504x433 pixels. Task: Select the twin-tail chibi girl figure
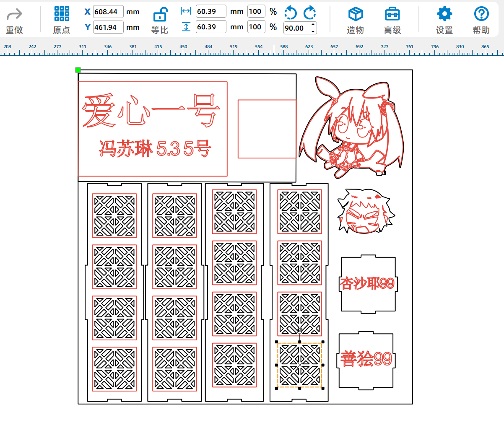pyautogui.click(x=351, y=128)
